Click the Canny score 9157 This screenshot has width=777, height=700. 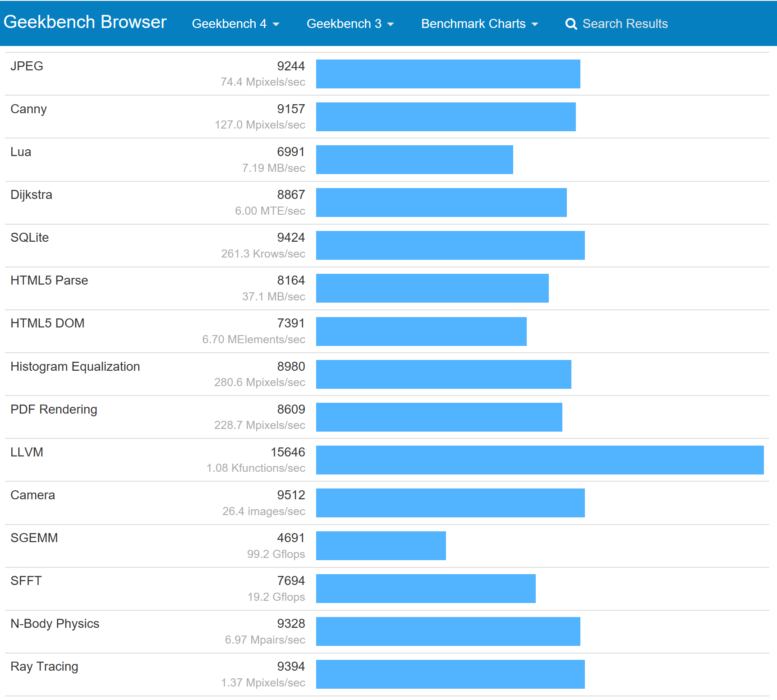pyautogui.click(x=291, y=109)
